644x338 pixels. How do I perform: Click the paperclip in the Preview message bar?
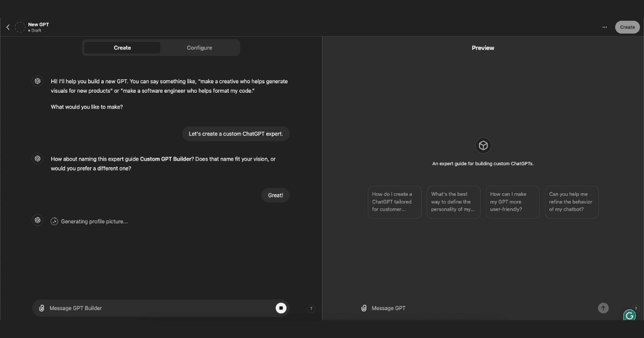[363, 308]
